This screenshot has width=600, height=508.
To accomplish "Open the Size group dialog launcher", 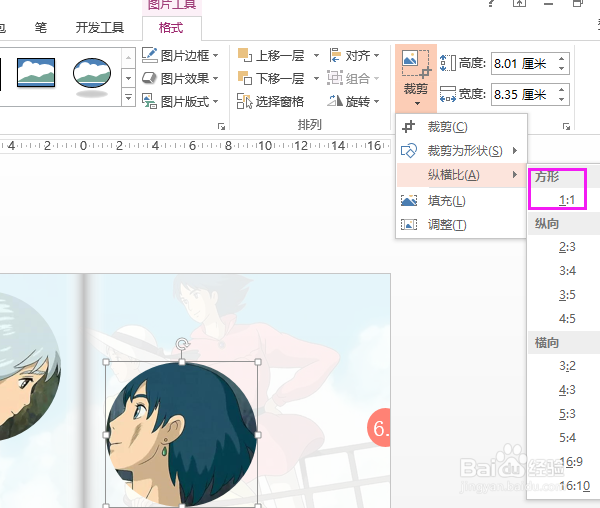I will pyautogui.click(x=566, y=126).
